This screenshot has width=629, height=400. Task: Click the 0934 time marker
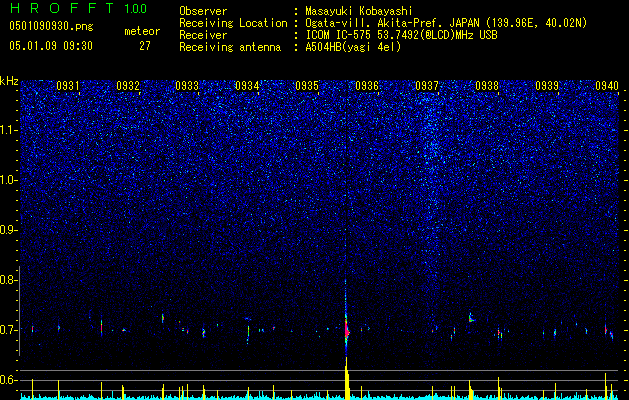point(247,86)
